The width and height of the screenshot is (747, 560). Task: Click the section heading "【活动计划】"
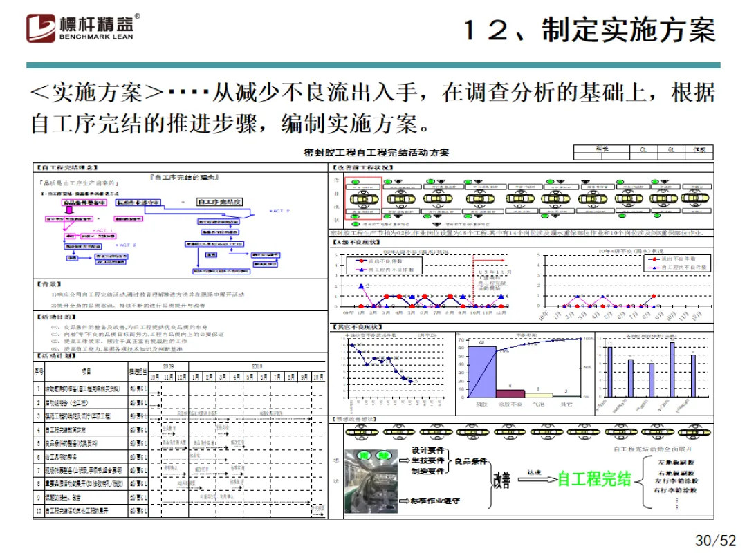[56, 356]
